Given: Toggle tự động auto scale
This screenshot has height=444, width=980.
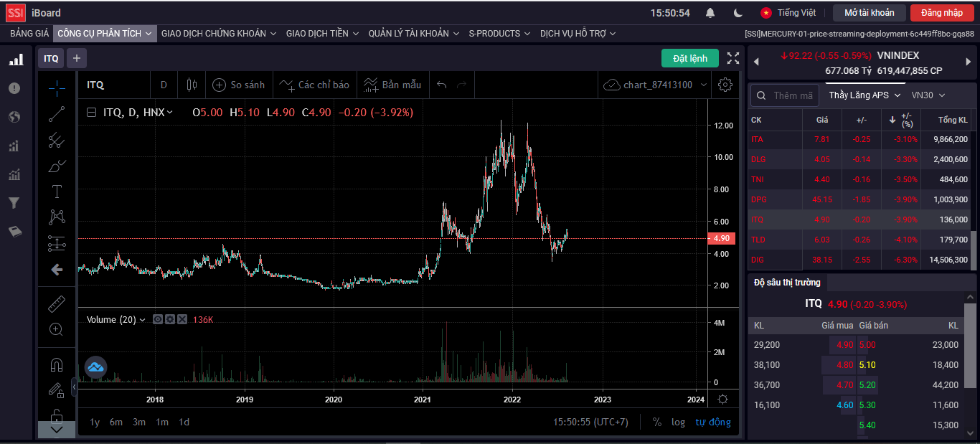Looking at the screenshot, I should [713, 422].
